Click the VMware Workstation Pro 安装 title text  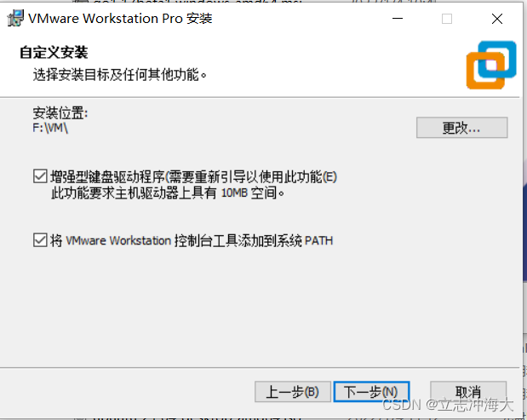[120, 18]
